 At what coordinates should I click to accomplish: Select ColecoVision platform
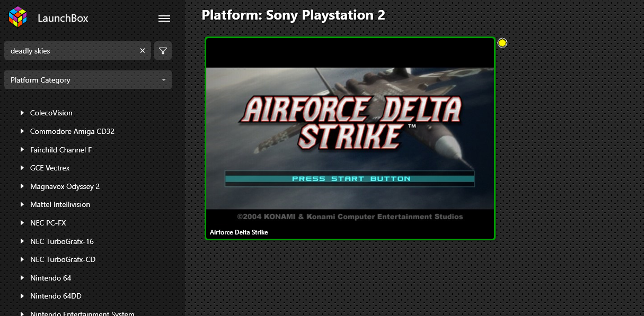coord(51,113)
